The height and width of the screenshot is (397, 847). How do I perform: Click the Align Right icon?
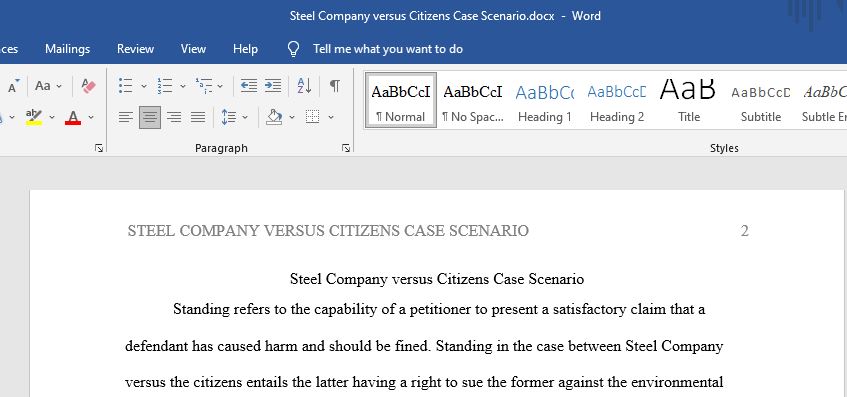[174, 117]
